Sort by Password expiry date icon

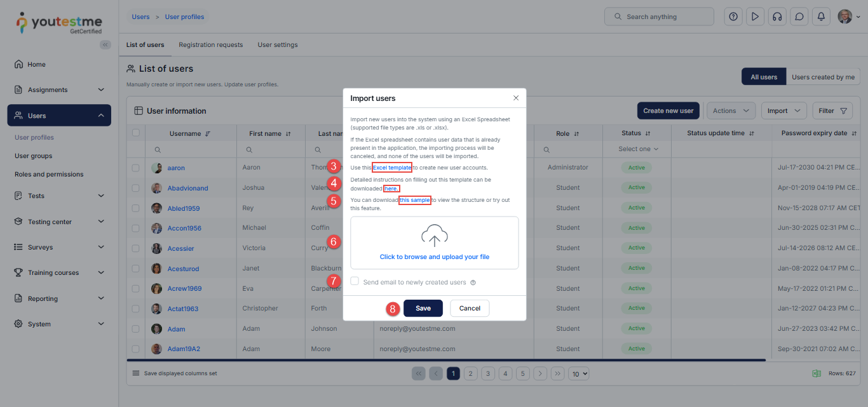coord(855,133)
